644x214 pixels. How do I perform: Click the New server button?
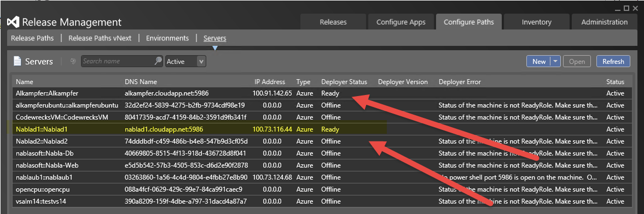pos(539,62)
